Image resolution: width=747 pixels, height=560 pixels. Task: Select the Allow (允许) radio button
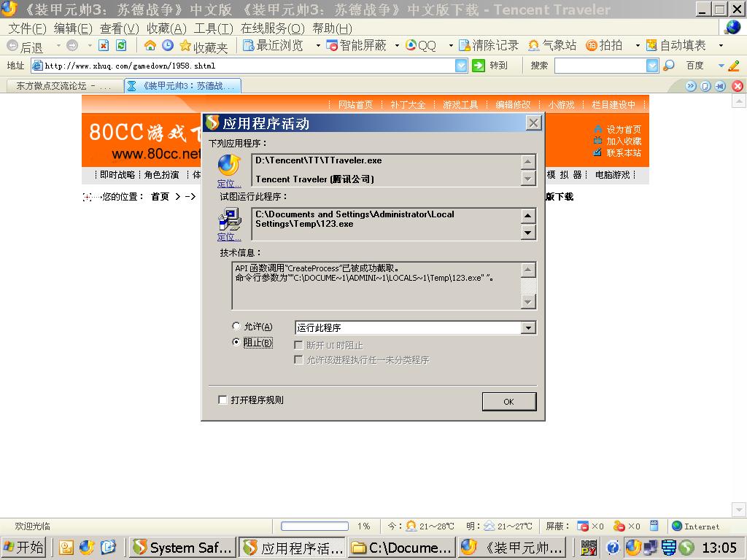pyautogui.click(x=236, y=326)
